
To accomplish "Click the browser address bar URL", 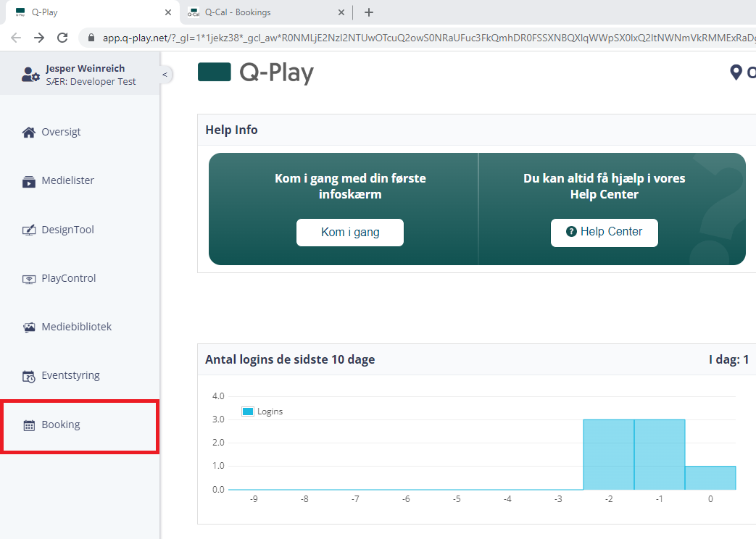I will pos(428,38).
